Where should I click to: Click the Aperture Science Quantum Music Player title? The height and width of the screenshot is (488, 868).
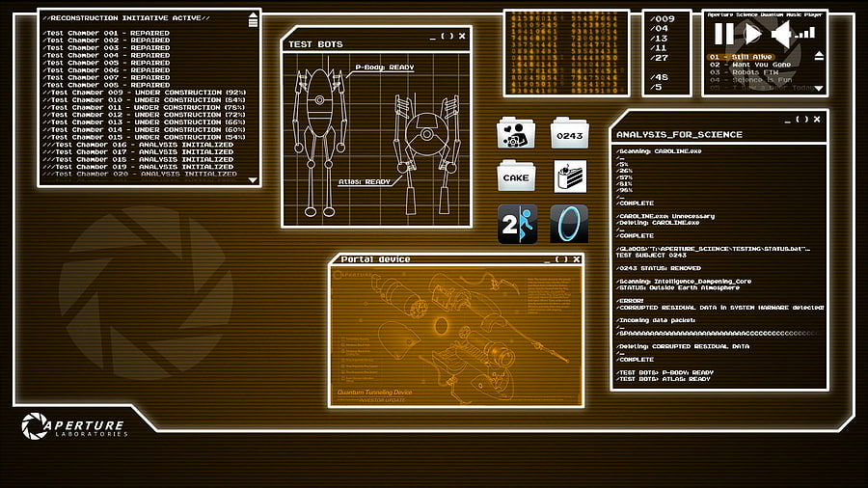coord(765,14)
